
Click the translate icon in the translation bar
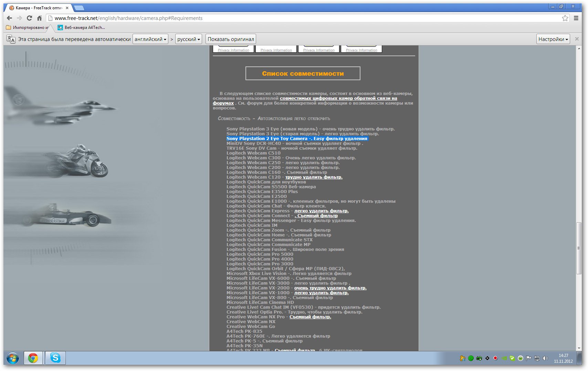point(11,39)
